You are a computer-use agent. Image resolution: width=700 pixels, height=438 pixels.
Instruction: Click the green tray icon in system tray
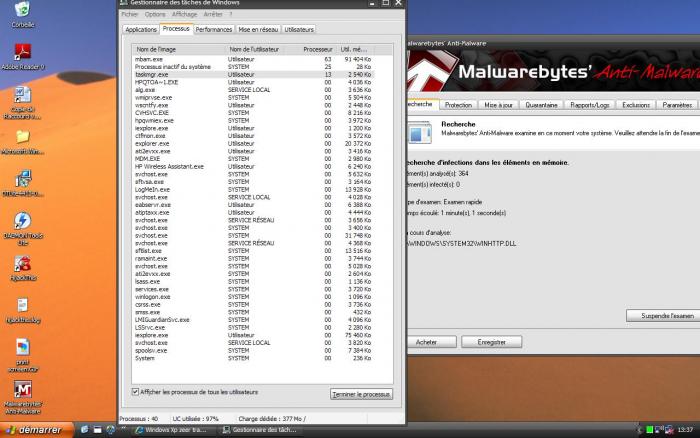point(650,430)
